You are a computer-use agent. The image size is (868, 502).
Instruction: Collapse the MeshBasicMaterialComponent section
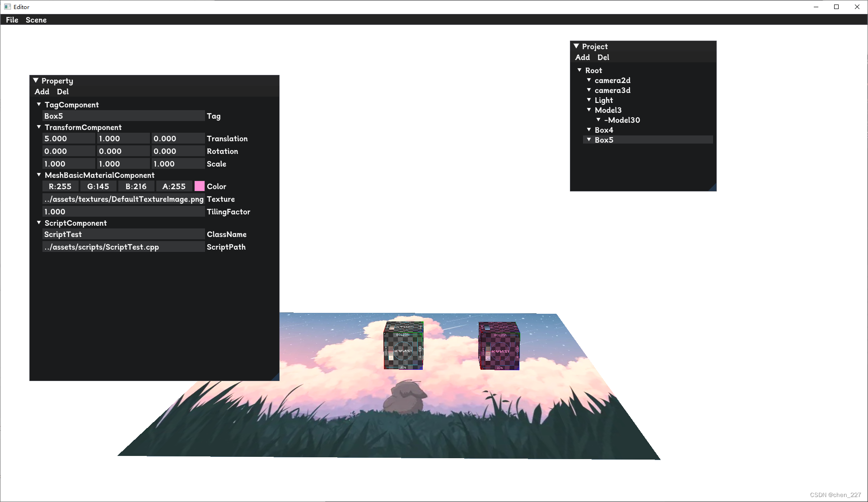[x=39, y=175]
